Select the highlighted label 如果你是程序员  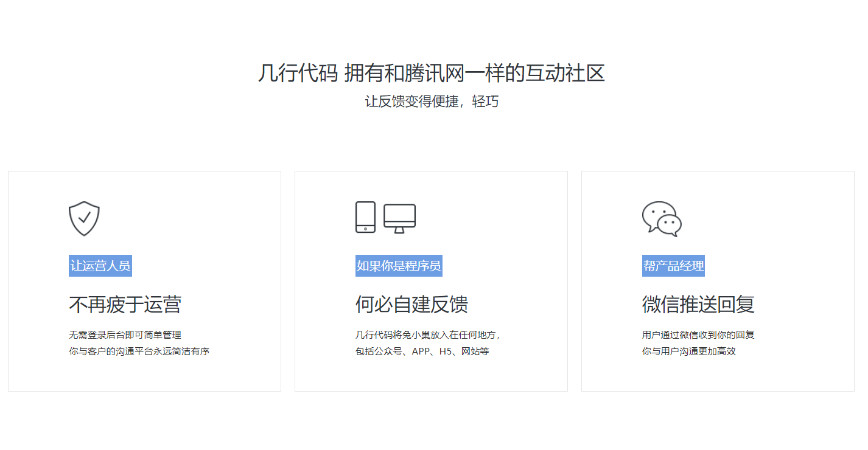(399, 266)
